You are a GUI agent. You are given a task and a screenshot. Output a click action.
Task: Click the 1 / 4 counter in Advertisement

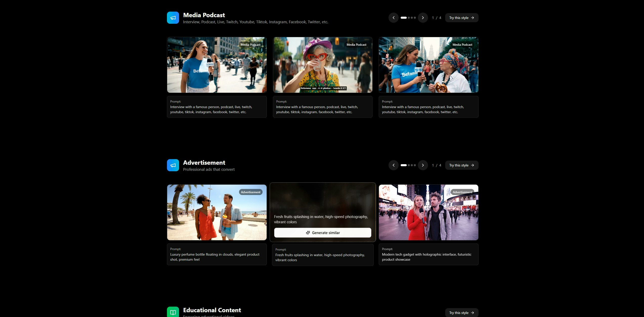437,165
